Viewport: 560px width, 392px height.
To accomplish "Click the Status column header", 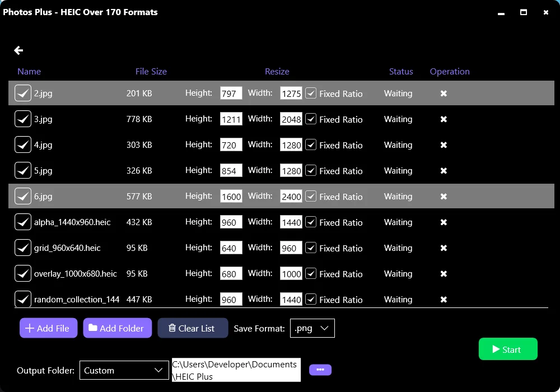I will pos(401,72).
